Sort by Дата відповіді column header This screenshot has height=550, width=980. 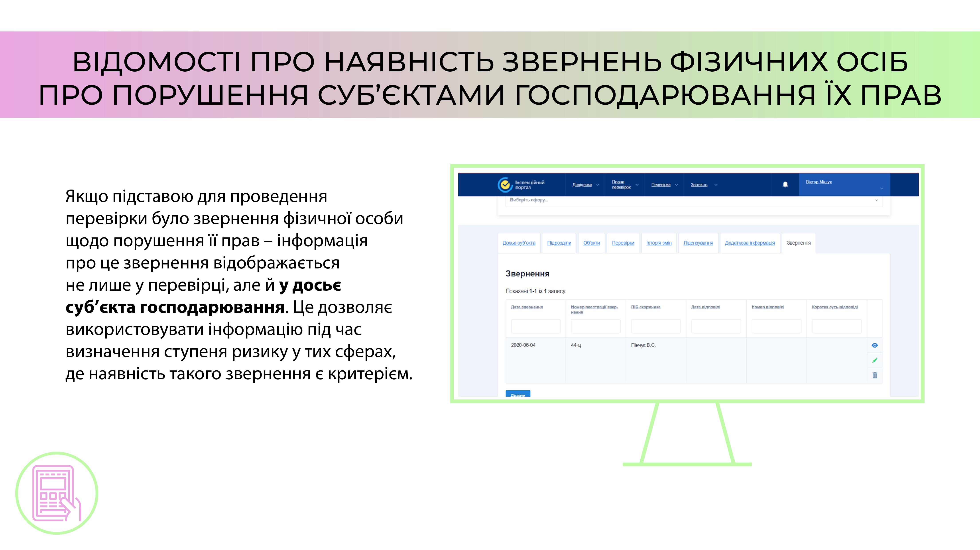pyautogui.click(x=705, y=307)
